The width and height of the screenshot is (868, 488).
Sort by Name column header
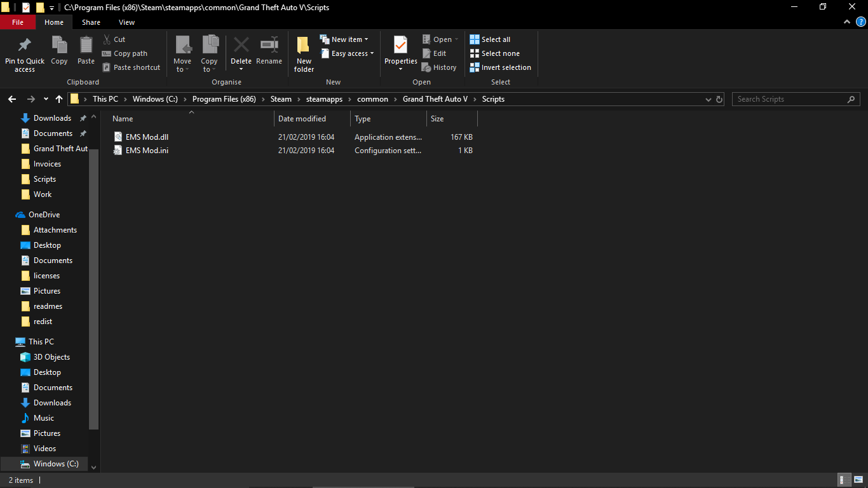click(x=191, y=119)
